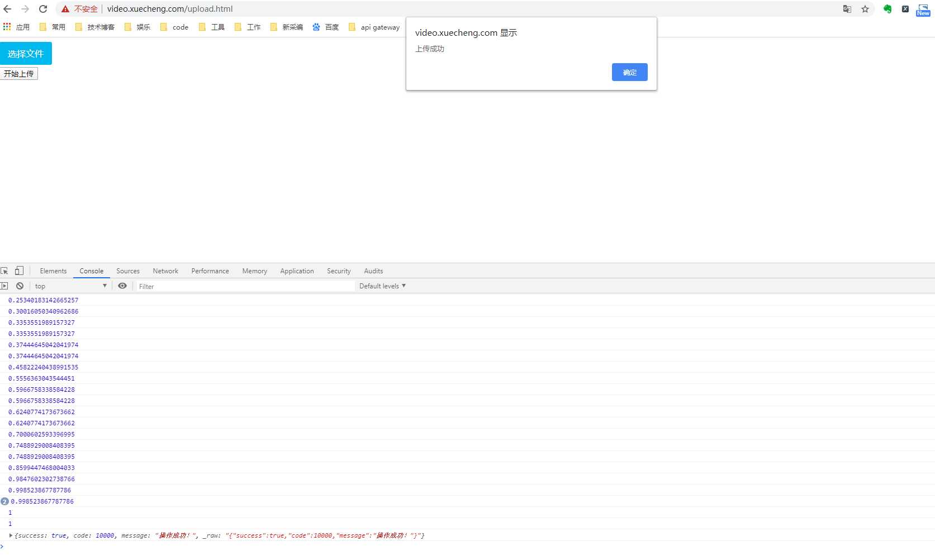Click the alert title 'video.xuecheng.com 显示'
Viewport: 935px width, 560px height.
point(466,33)
